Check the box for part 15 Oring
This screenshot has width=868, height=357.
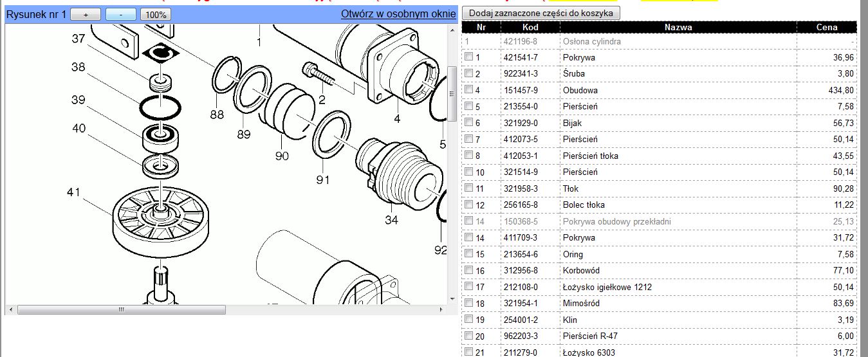tap(469, 253)
